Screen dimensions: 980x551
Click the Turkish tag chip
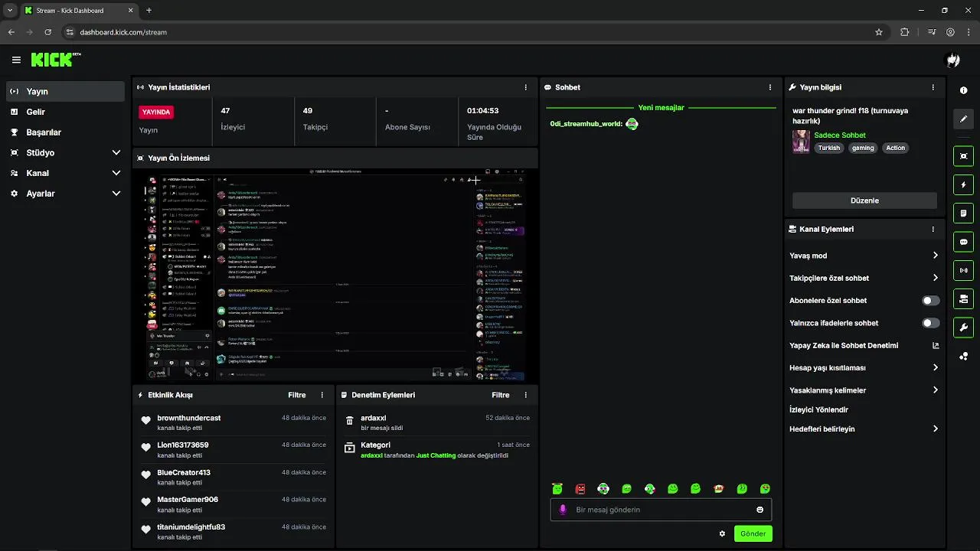pos(829,148)
